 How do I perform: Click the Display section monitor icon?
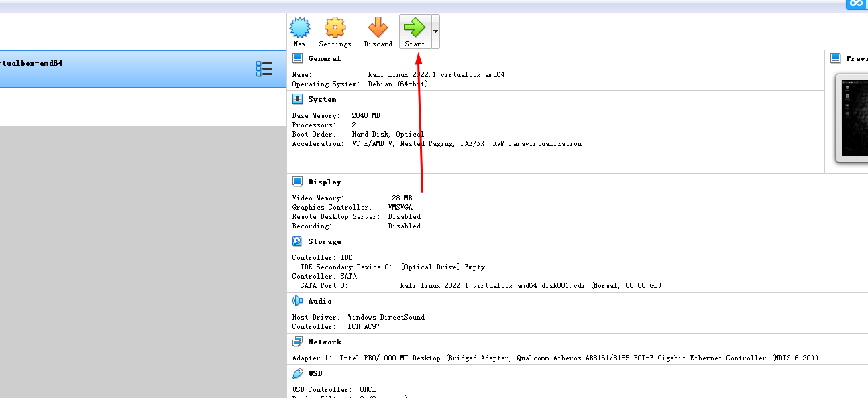coord(298,182)
